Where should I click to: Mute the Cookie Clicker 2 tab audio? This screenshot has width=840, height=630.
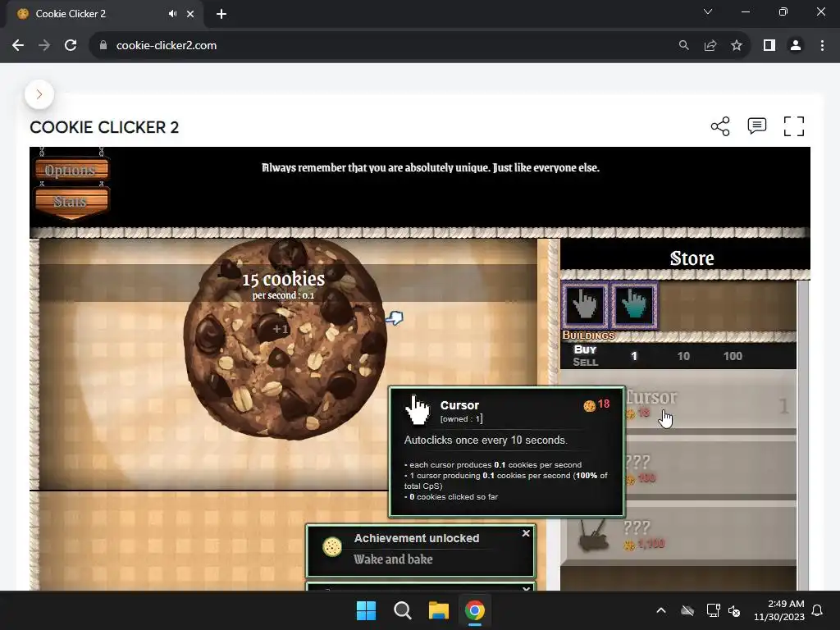pos(172,14)
